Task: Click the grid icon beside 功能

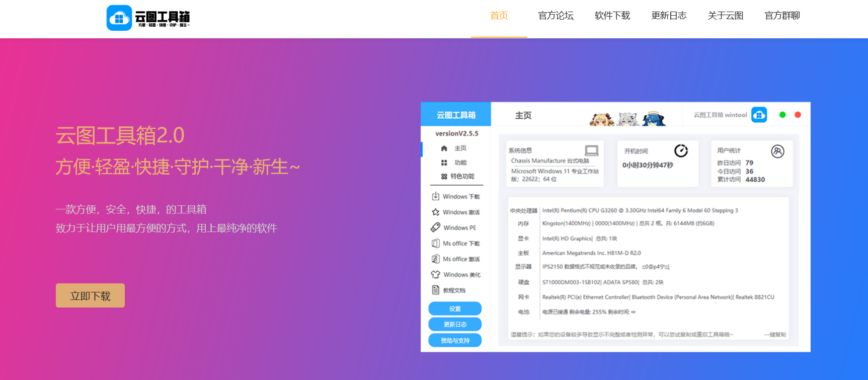Action: pyautogui.click(x=444, y=163)
